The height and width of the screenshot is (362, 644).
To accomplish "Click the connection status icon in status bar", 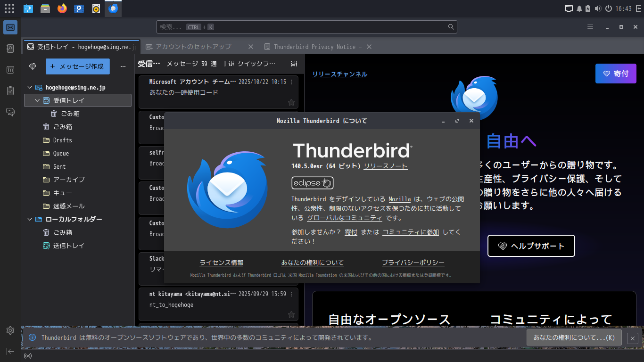I will pyautogui.click(x=28, y=356).
